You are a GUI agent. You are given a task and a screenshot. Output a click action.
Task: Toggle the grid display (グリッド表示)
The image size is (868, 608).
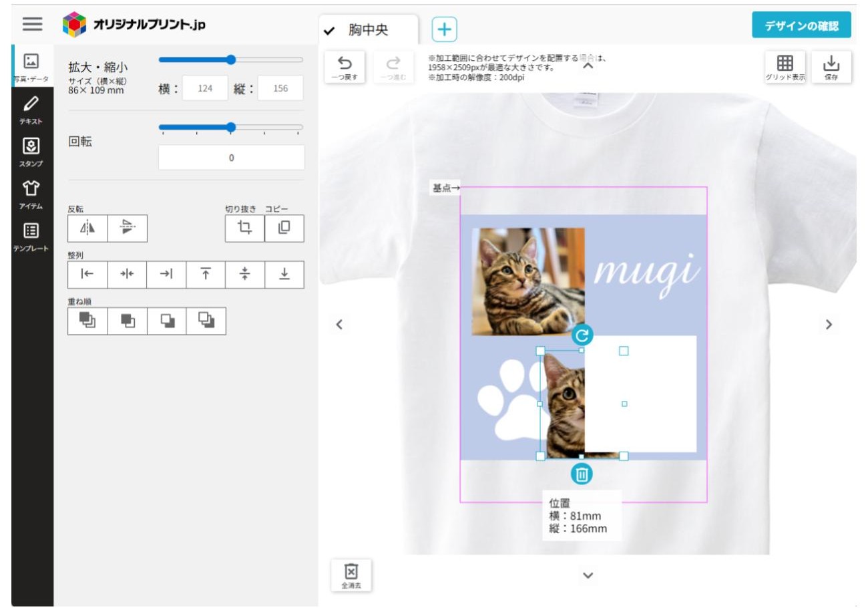pyautogui.click(x=785, y=67)
